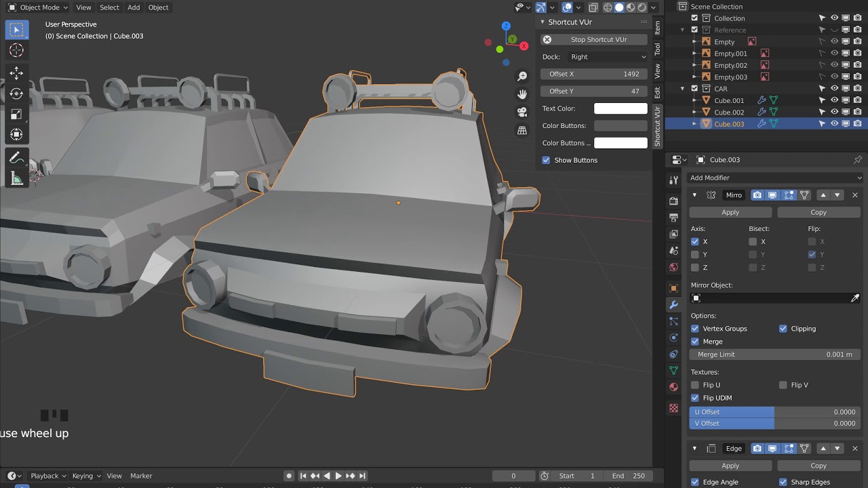Toggle camera view with camera icon
This screenshot has width=868, height=488.
coord(522,113)
